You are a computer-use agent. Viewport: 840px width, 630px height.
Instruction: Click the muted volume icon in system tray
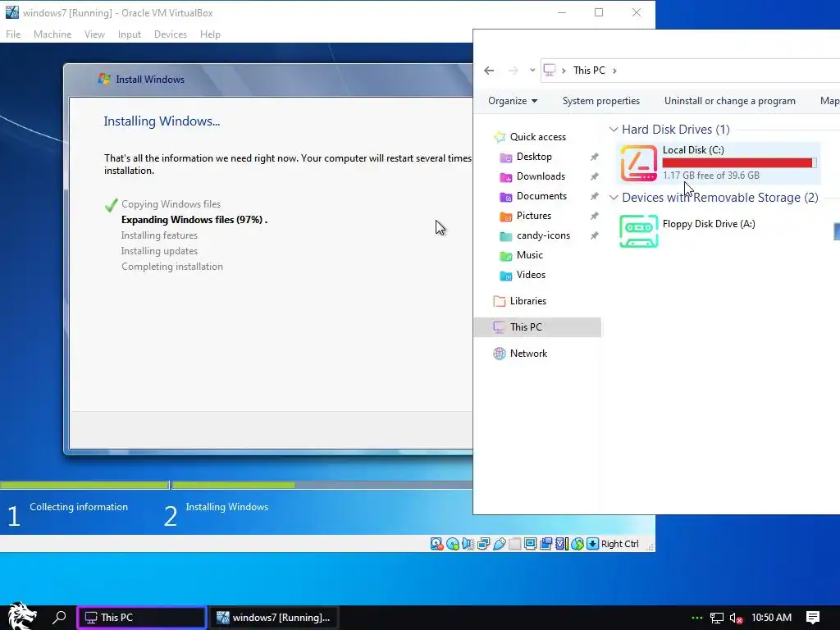[736, 618]
